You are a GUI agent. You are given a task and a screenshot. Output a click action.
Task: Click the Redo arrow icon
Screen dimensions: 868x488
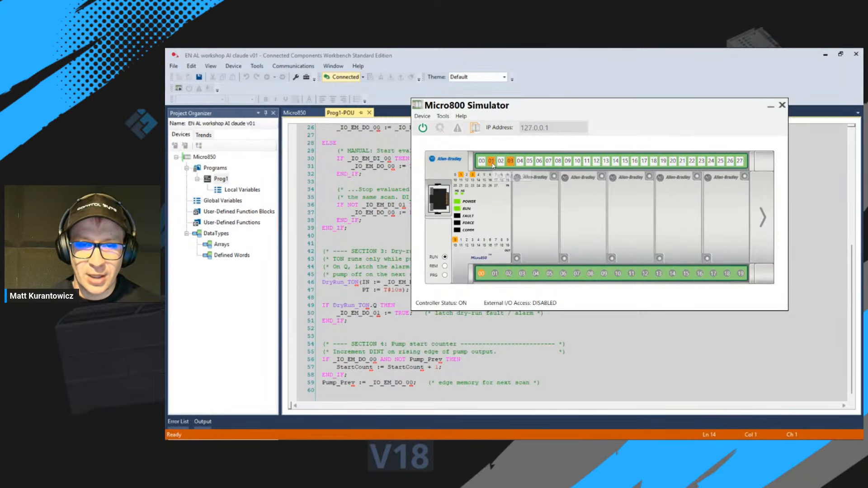(256, 77)
